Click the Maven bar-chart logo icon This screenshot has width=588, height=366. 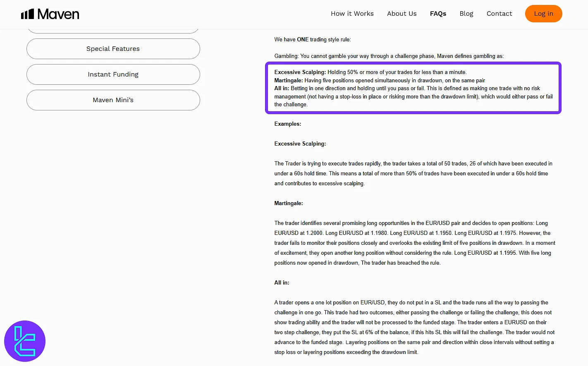coord(27,14)
